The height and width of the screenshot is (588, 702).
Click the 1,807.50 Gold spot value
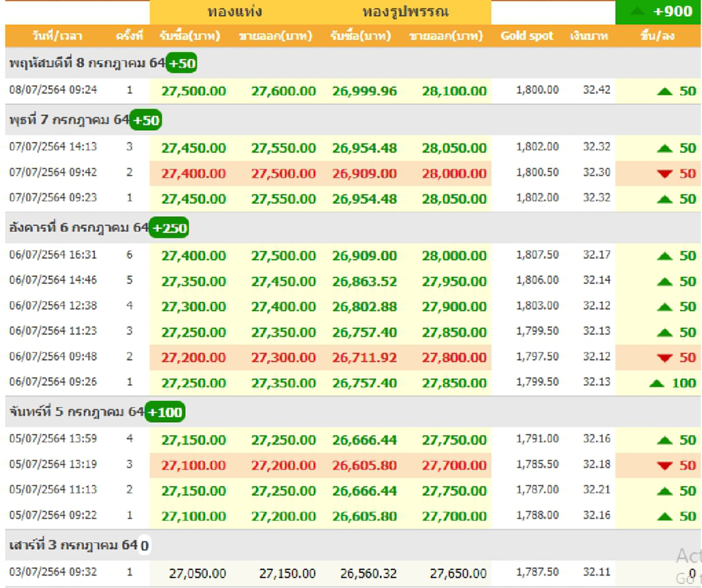537,255
